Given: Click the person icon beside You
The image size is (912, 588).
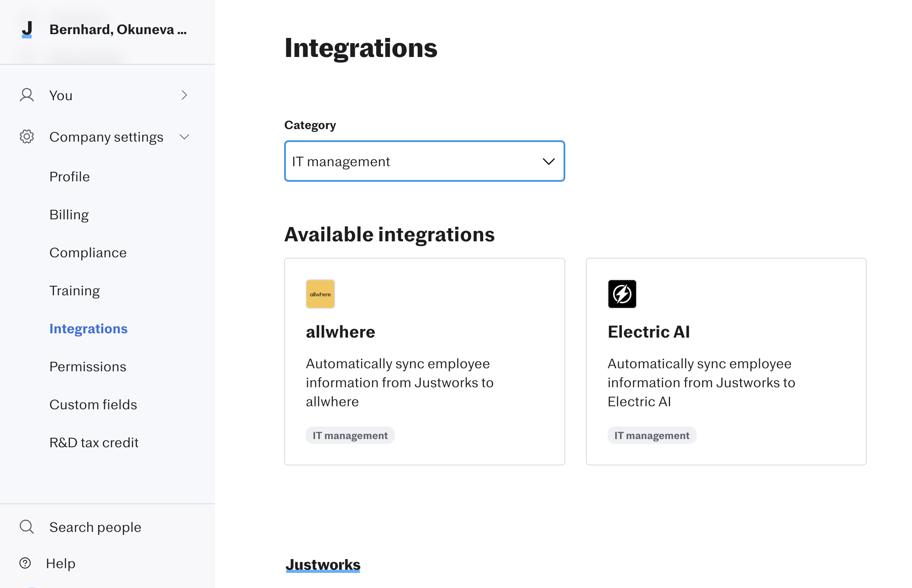Looking at the screenshot, I should [27, 95].
